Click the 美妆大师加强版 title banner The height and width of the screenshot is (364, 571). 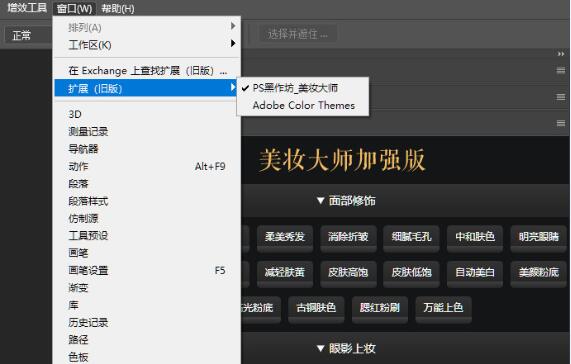click(x=342, y=160)
